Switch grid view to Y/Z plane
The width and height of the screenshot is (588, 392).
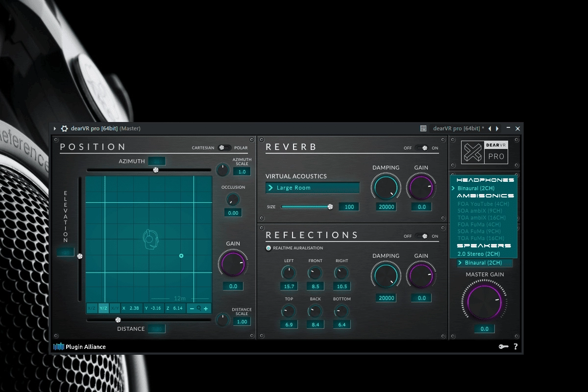click(x=103, y=309)
